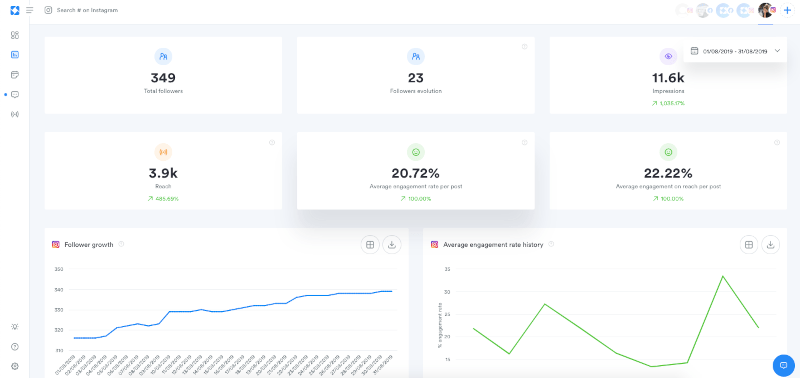This screenshot has height=378, width=802.
Task: Select the fourth blue-logo profile with Instagram badge
Action: (x=745, y=10)
